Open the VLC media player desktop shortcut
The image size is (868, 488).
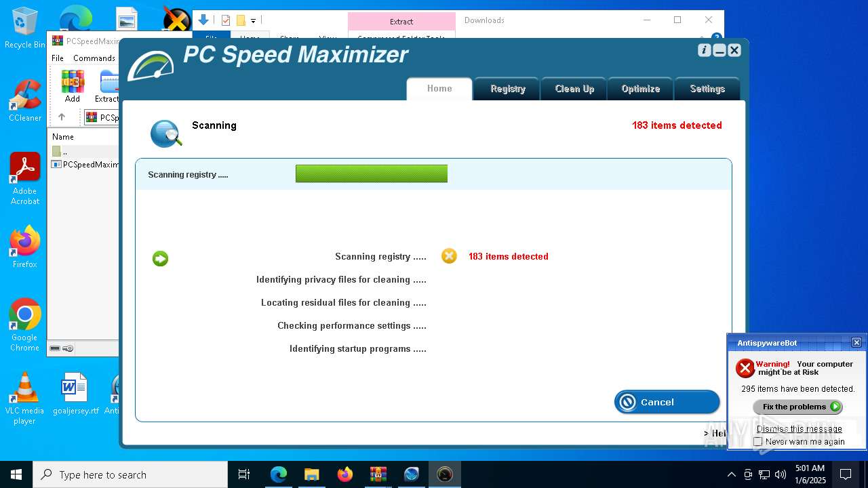tap(25, 399)
